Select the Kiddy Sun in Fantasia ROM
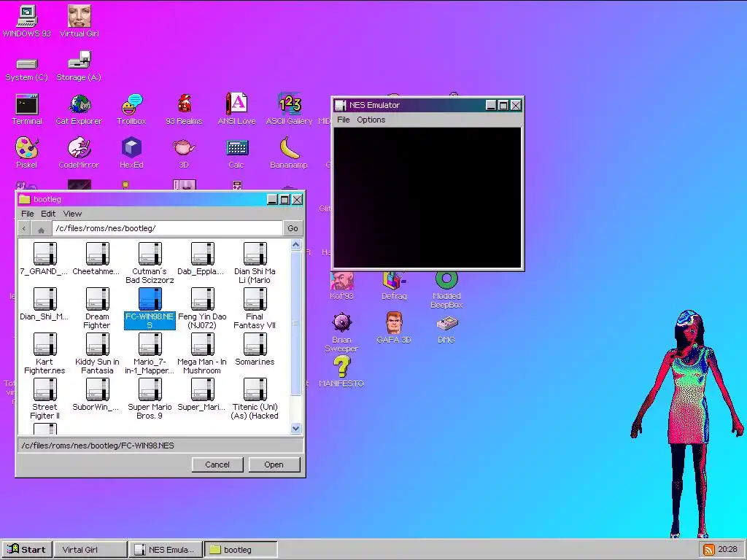 click(97, 354)
